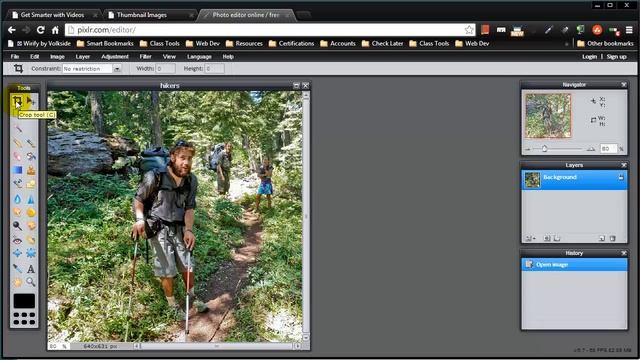Click the crop Width input field
This screenshot has height=360, width=640.
pos(165,69)
